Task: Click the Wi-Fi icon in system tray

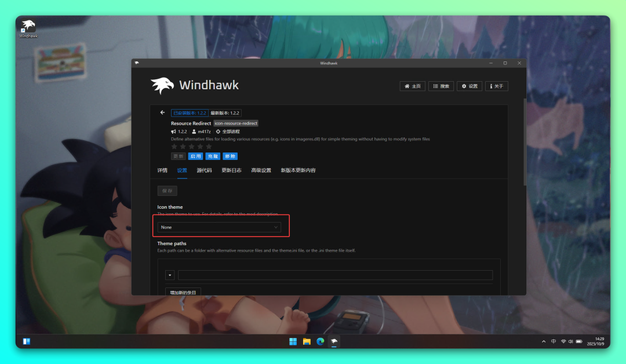Action: 563,341
